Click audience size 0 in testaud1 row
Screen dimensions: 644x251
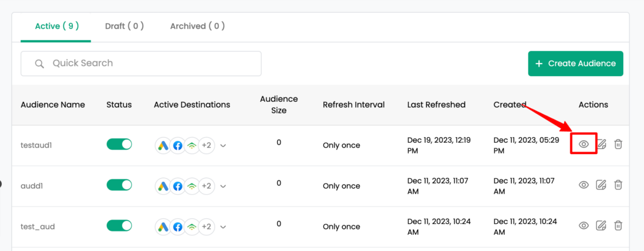coord(279,143)
